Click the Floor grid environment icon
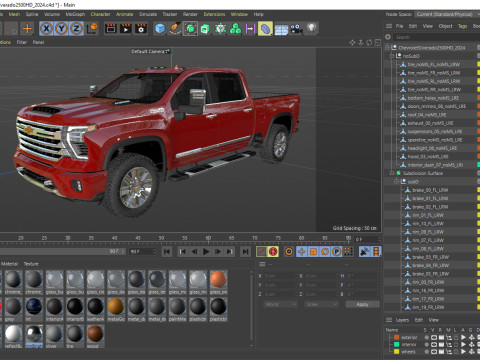The height and width of the screenshot is (360, 480). pyautogui.click(x=281, y=29)
